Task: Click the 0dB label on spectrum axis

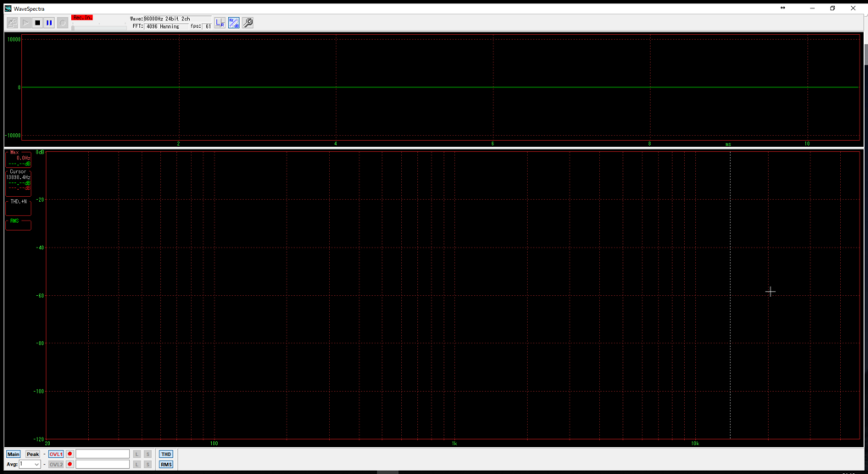Action: pyautogui.click(x=40, y=152)
